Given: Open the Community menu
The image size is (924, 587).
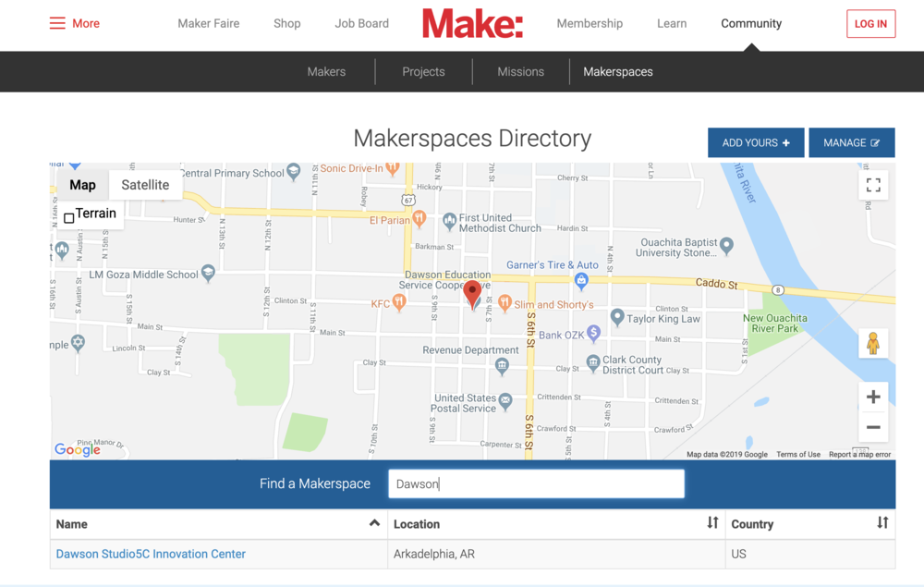Looking at the screenshot, I should (x=751, y=24).
